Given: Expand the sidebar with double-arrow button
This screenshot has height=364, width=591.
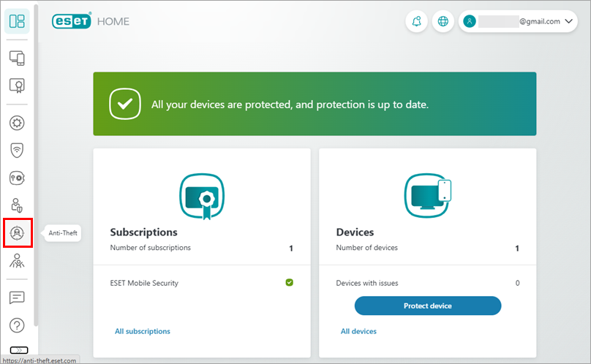Looking at the screenshot, I should pos(19,350).
